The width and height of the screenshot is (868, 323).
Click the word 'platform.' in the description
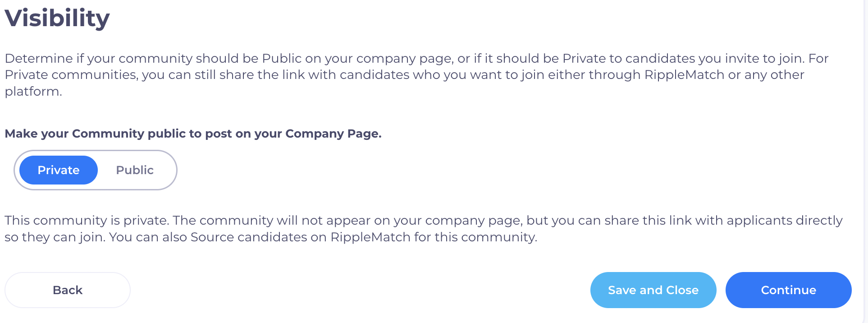tap(33, 91)
